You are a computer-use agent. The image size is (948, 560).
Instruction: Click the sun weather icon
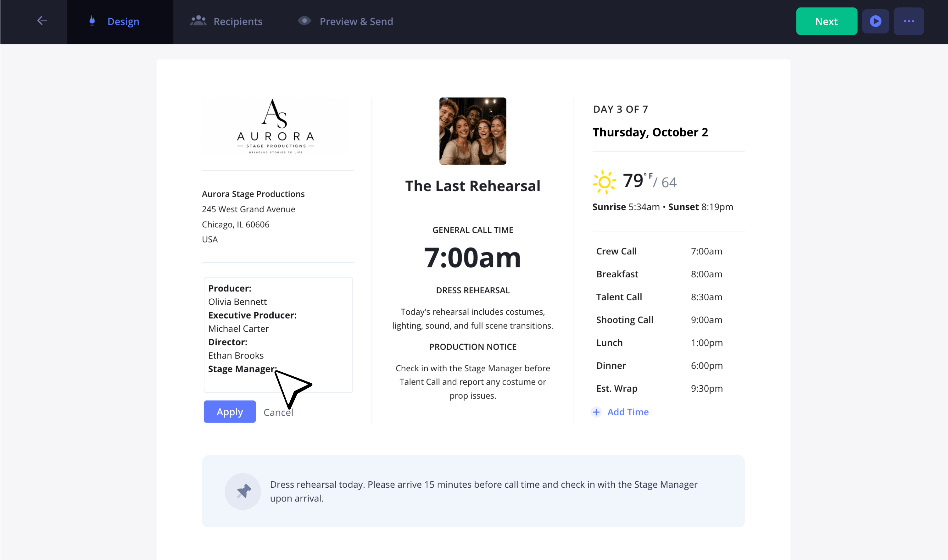click(604, 182)
